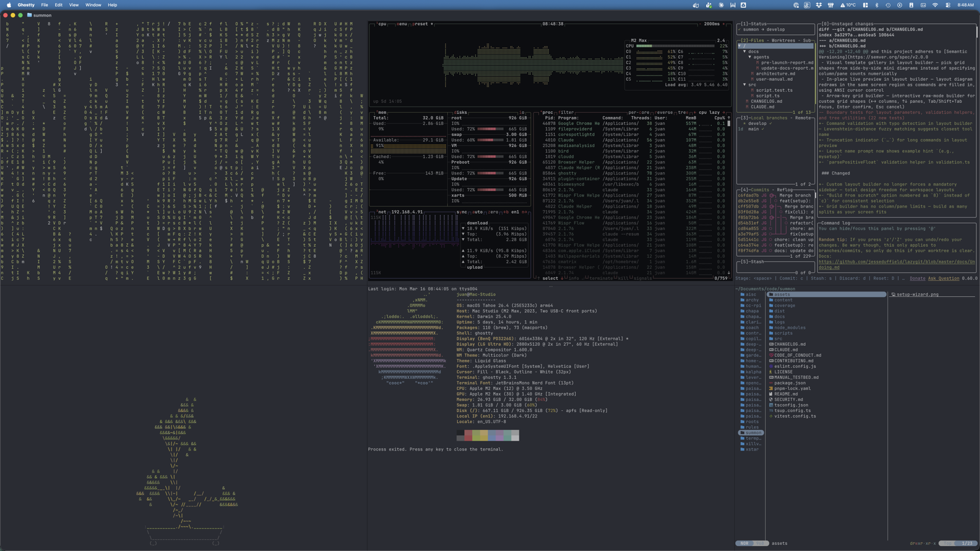
Task: Click the vitest icon next to vitest.config.ts
Action: (771, 416)
